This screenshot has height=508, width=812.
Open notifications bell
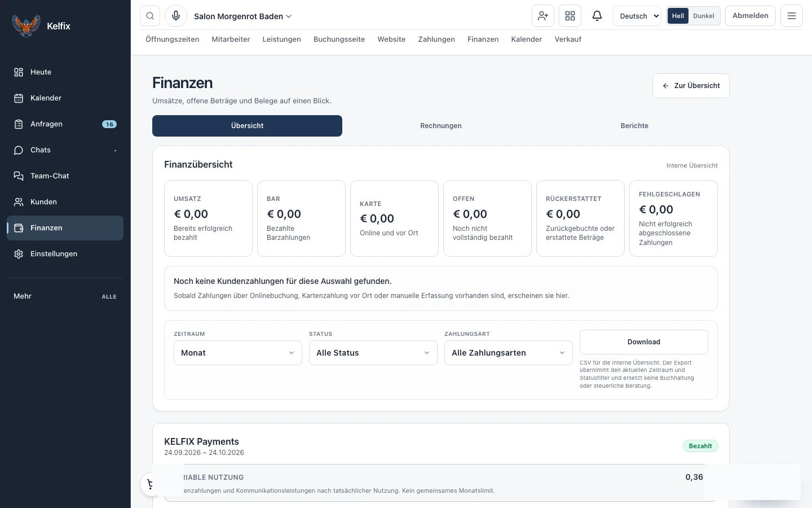click(x=597, y=16)
